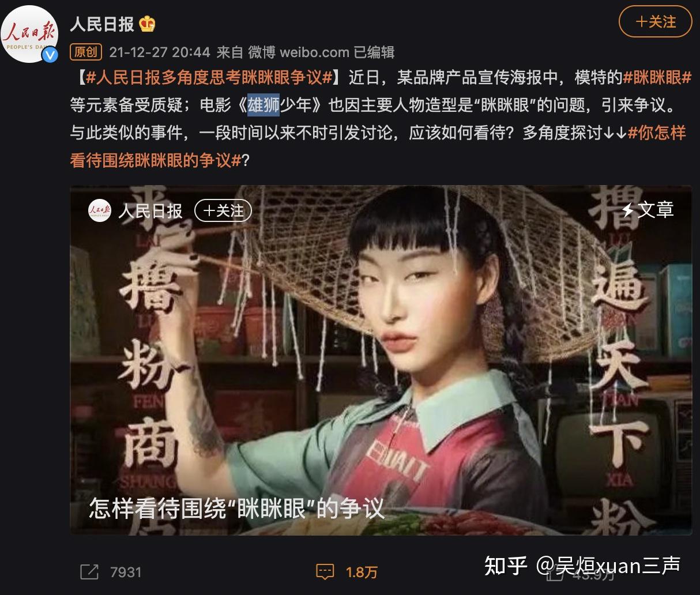Screen dimensions: 700x595
Task: Click the blue verified badge on avatar
Action: click(51, 55)
